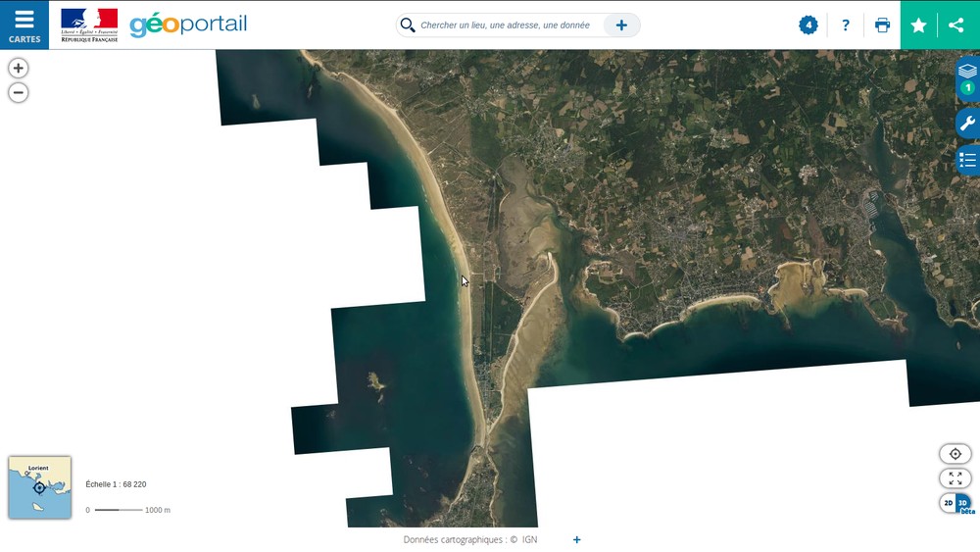Open the notifications badge showing 4
This screenshot has width=980, height=552.
pos(808,25)
